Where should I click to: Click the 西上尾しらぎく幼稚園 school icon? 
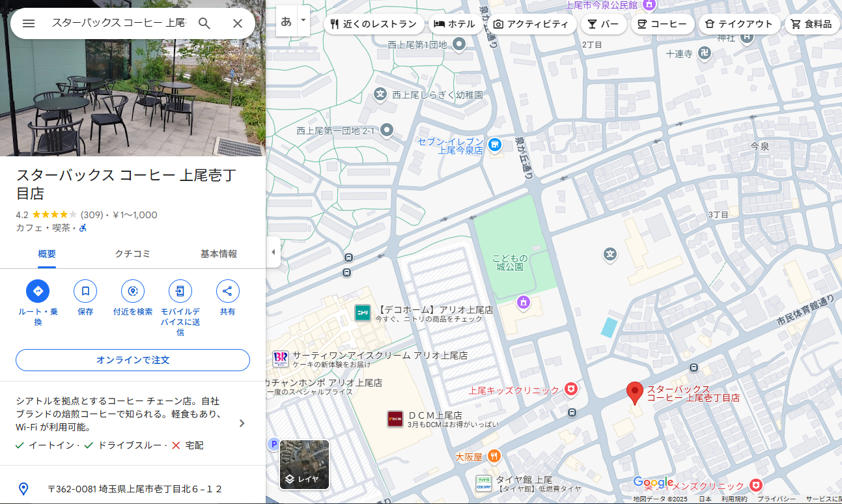tap(380, 94)
